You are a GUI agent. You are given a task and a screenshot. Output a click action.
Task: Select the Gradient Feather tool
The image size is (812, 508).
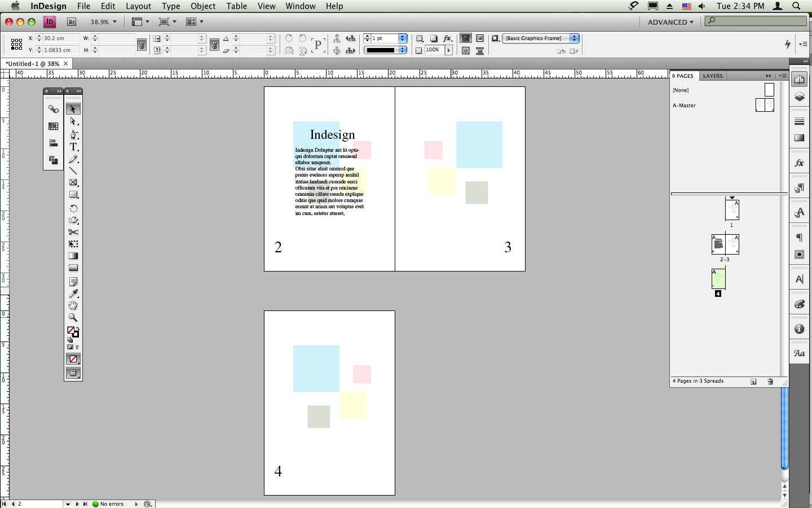coord(73,268)
